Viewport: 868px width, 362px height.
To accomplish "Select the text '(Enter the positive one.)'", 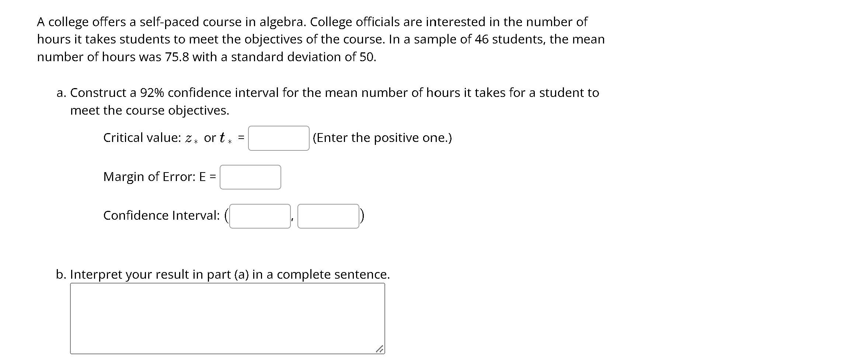I will pos(382,138).
